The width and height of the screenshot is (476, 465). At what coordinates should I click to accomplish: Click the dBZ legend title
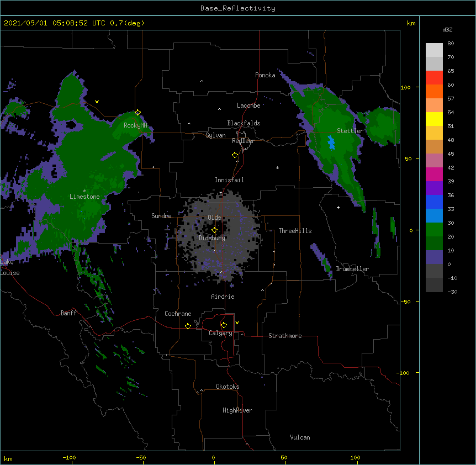tap(447, 30)
